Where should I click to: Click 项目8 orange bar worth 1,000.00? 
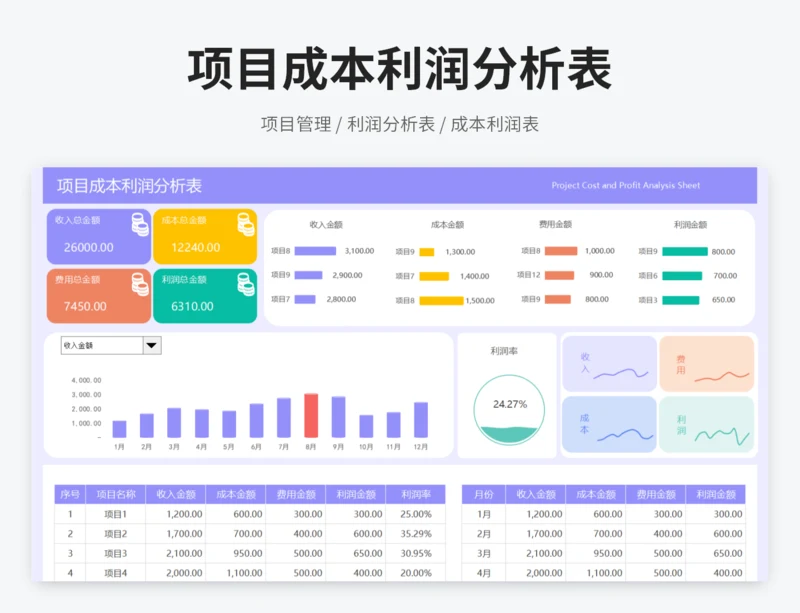point(561,251)
